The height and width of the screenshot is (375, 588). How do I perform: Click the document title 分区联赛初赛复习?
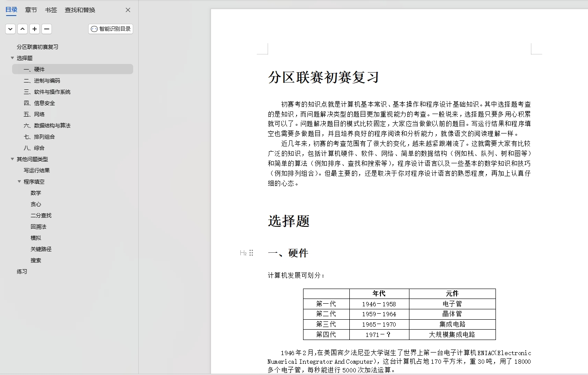pos(323,78)
